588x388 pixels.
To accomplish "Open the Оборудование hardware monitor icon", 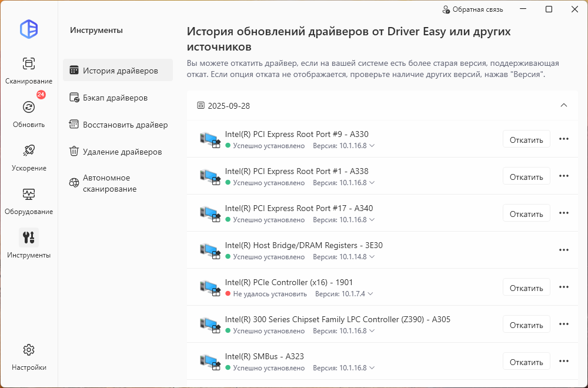I will click(x=28, y=195).
